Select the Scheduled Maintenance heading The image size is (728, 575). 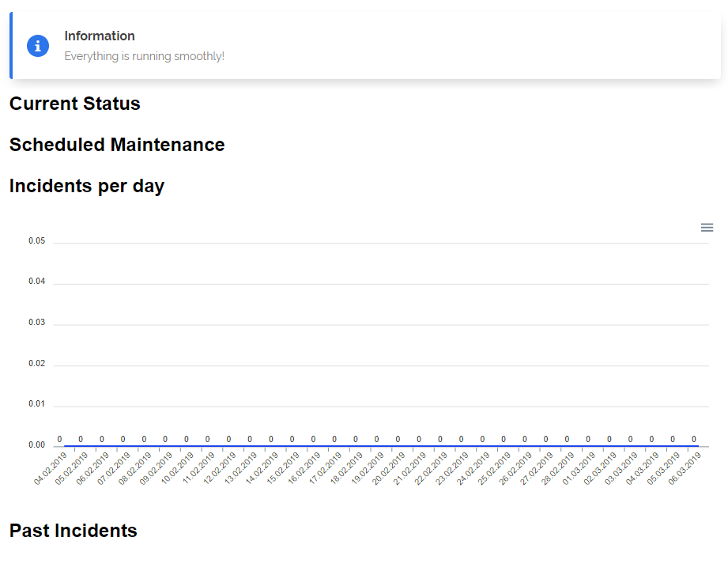pyautogui.click(x=117, y=145)
